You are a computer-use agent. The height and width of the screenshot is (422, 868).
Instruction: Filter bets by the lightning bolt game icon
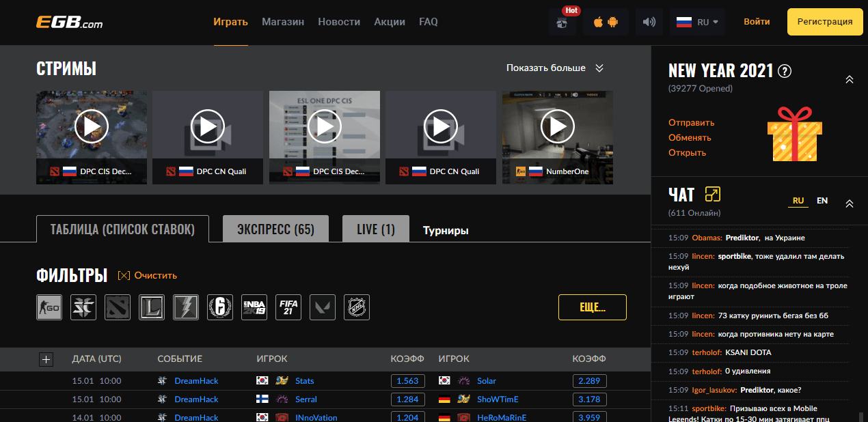[186, 307]
